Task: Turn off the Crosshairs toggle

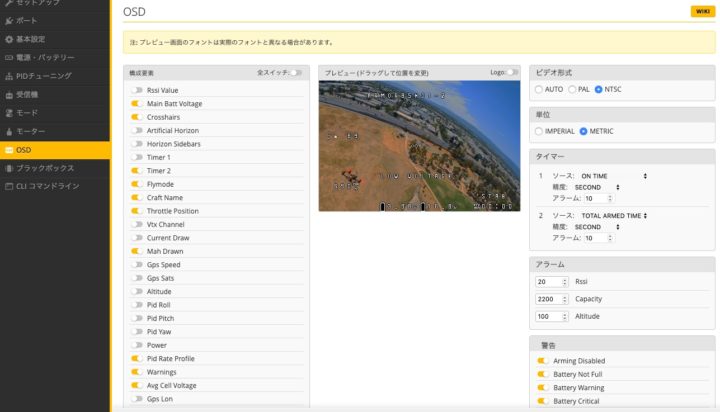Action: [136, 117]
